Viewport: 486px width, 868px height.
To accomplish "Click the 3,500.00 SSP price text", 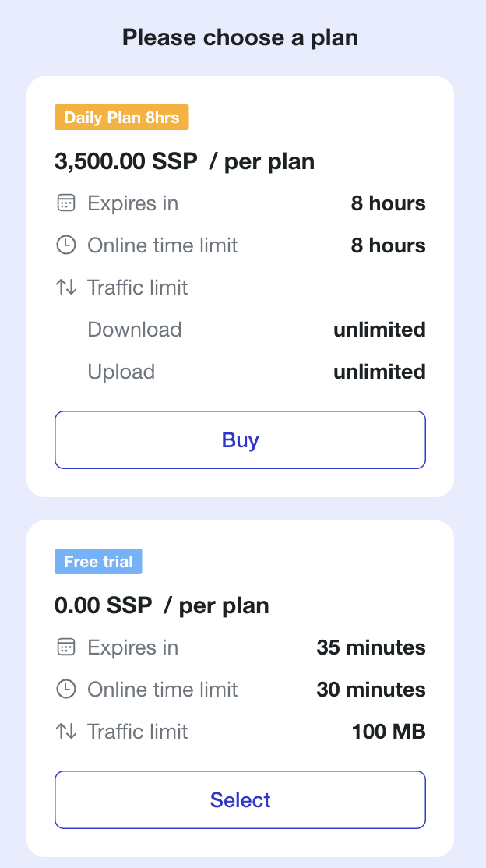I will [x=125, y=161].
